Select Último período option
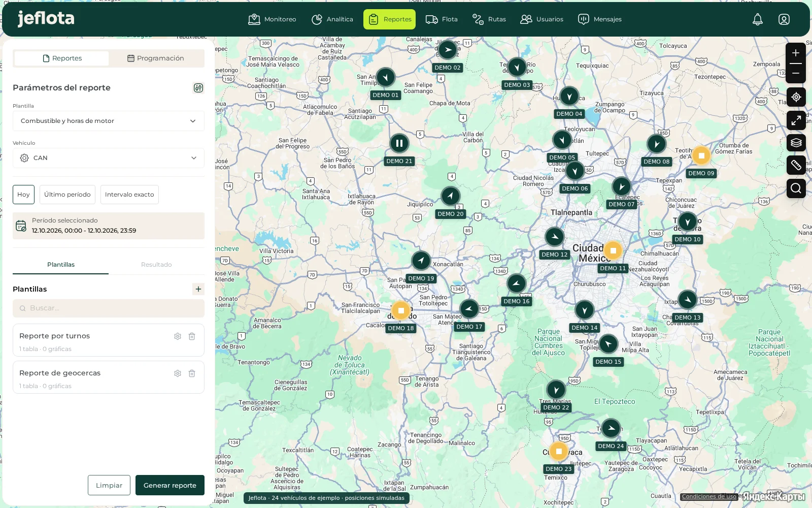This screenshot has height=508, width=812. 67,195
